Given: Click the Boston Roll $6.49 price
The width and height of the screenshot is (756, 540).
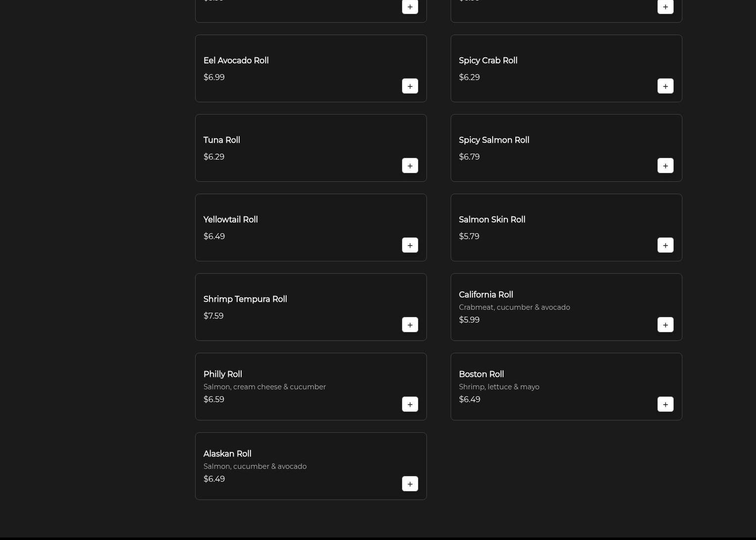Looking at the screenshot, I should click(x=469, y=399).
